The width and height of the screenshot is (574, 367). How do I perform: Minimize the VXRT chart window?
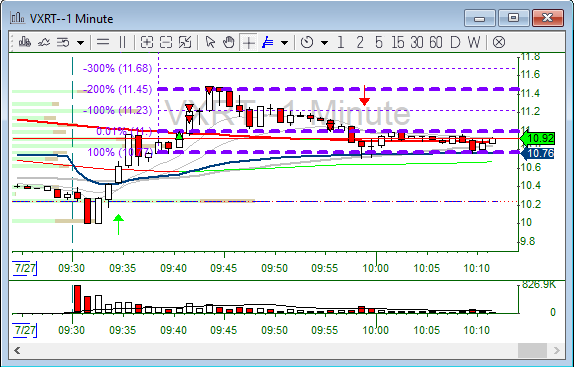[x=480, y=18]
